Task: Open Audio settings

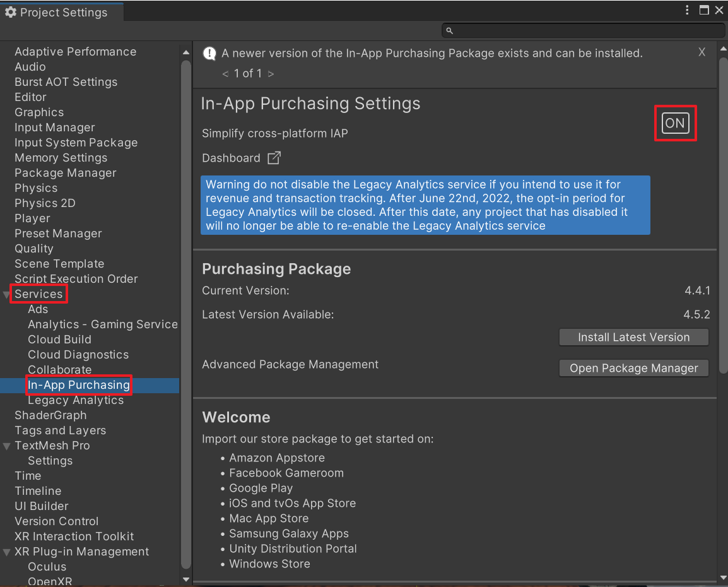Action: 30,67
